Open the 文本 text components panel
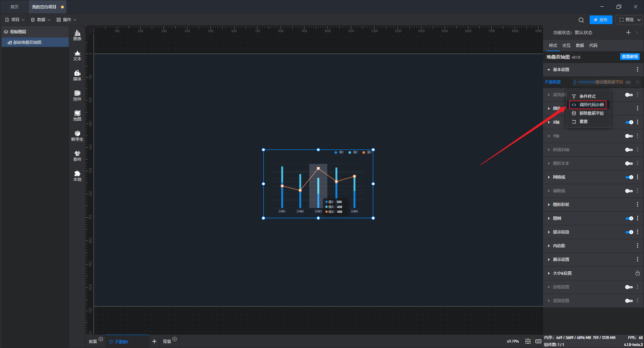This screenshot has height=348, width=644. pos(77,55)
